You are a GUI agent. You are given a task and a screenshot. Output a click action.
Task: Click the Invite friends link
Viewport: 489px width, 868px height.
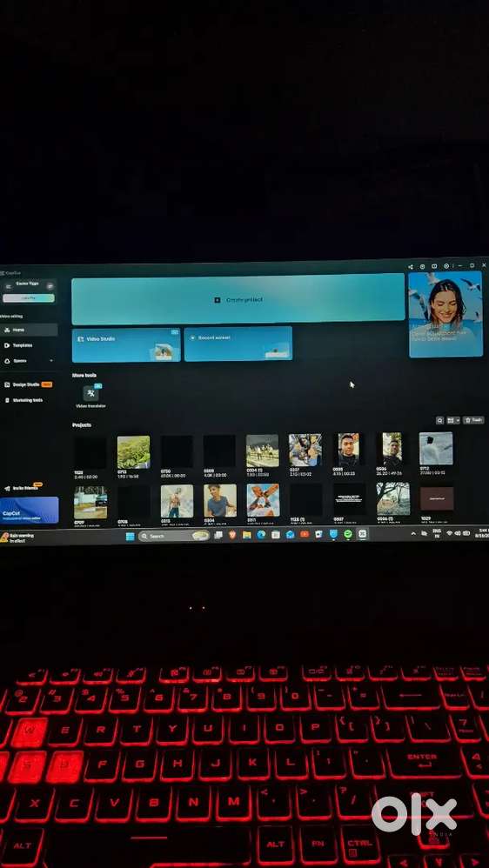(x=22, y=488)
